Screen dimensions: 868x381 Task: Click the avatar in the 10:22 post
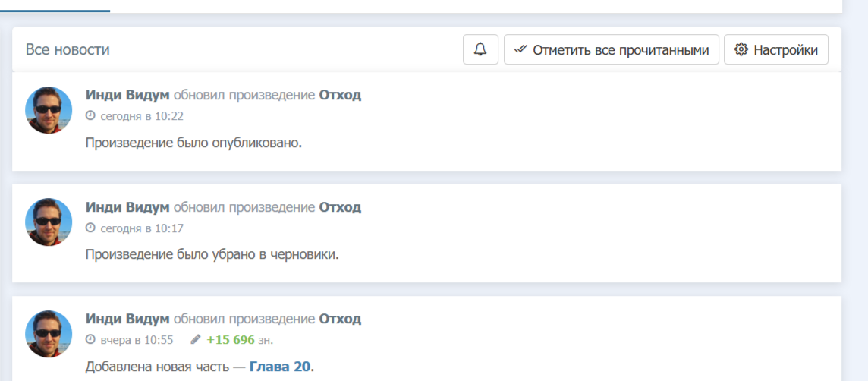(x=49, y=110)
